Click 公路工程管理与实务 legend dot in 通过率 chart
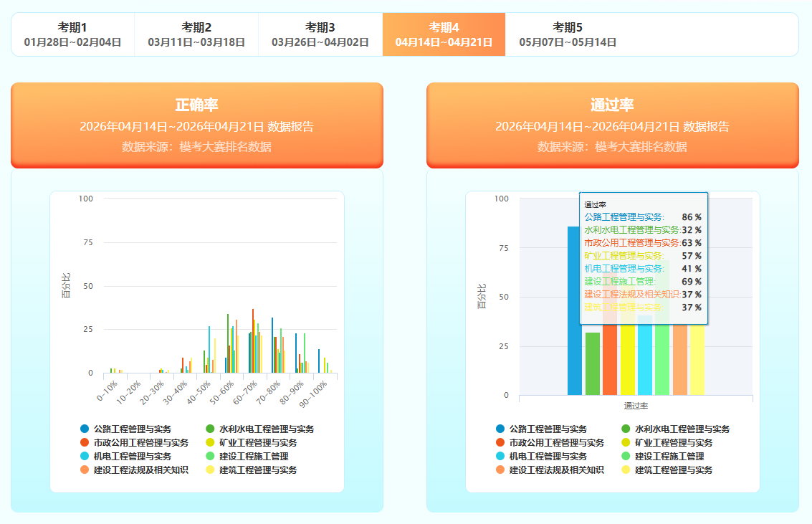 (500, 429)
